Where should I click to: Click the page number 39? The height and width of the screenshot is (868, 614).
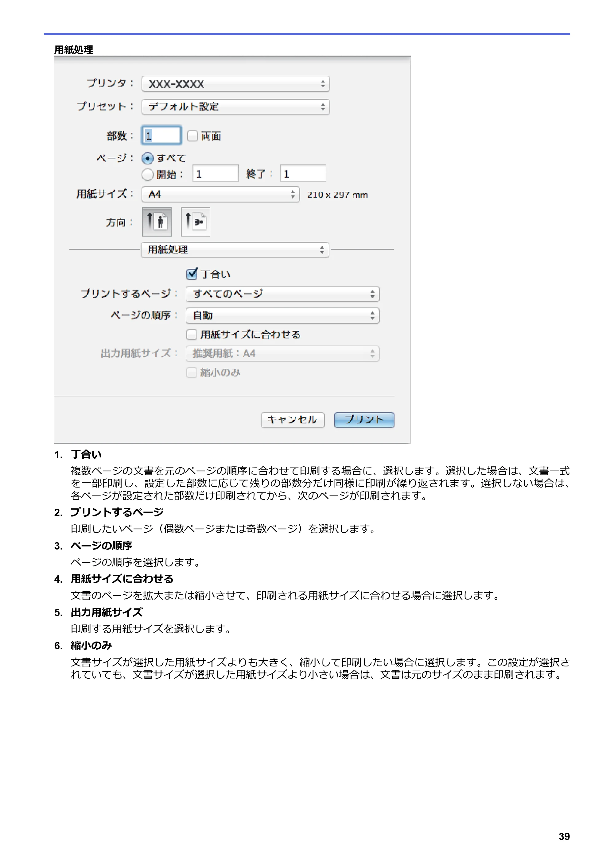pyautogui.click(x=564, y=836)
